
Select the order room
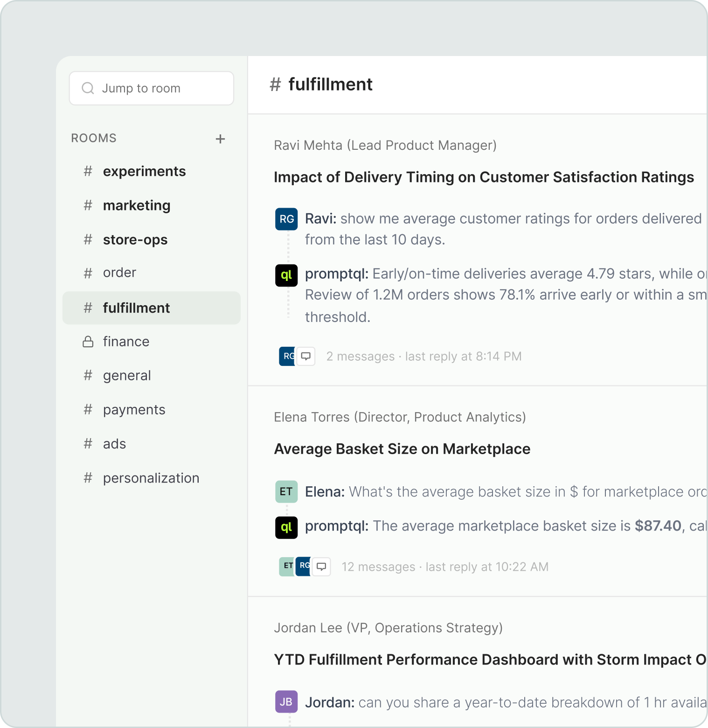click(119, 273)
